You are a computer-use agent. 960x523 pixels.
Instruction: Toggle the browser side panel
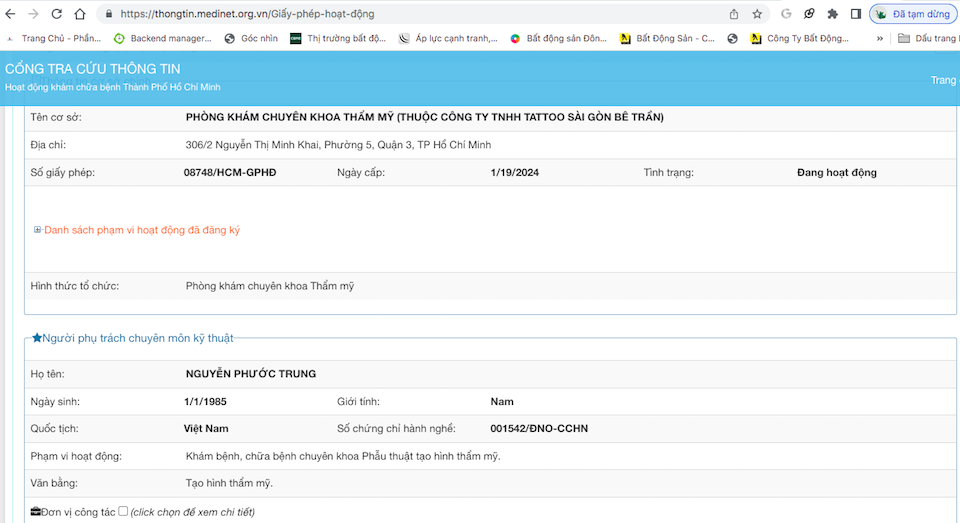(x=856, y=13)
